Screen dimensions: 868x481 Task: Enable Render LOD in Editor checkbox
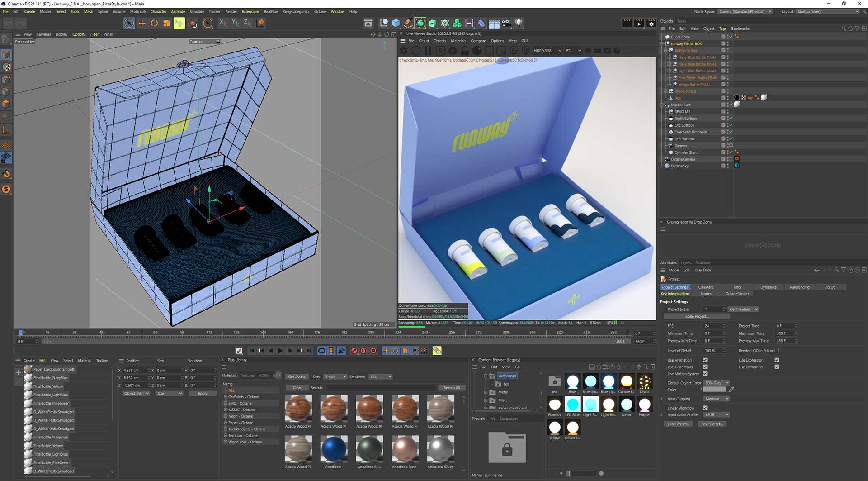pyautogui.click(x=777, y=350)
